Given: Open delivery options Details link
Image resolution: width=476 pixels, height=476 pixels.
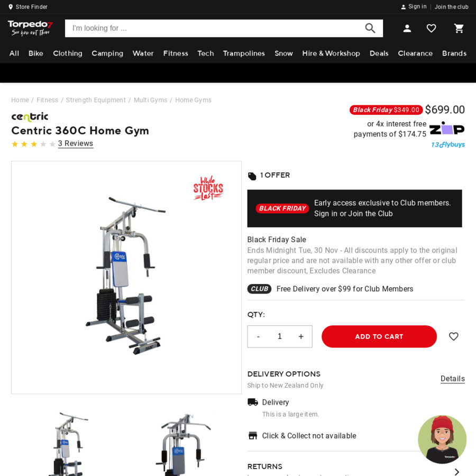Looking at the screenshot, I should coord(453,379).
